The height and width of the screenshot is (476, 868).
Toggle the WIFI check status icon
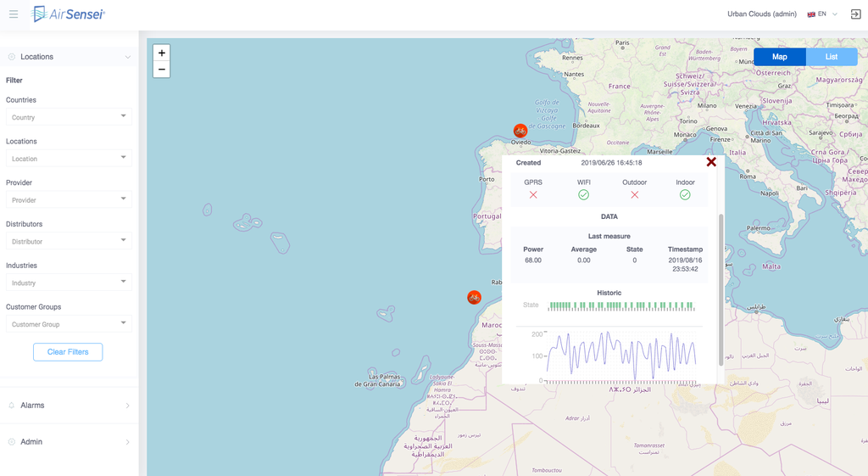click(583, 195)
